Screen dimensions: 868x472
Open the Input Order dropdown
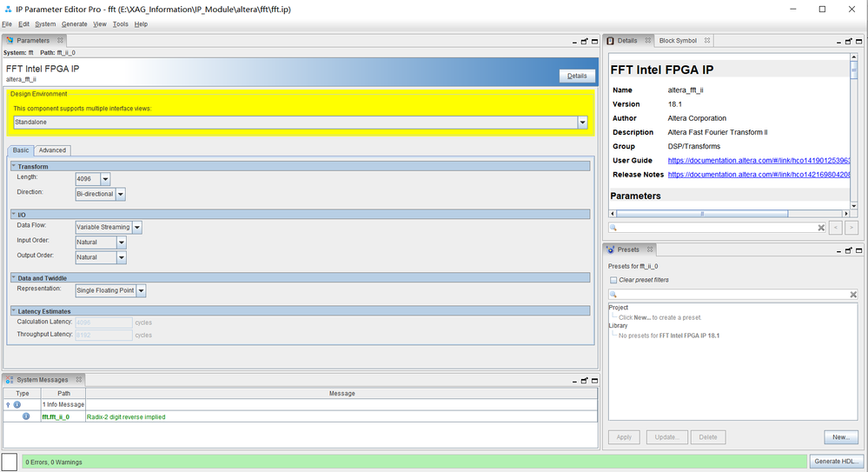[122, 243]
